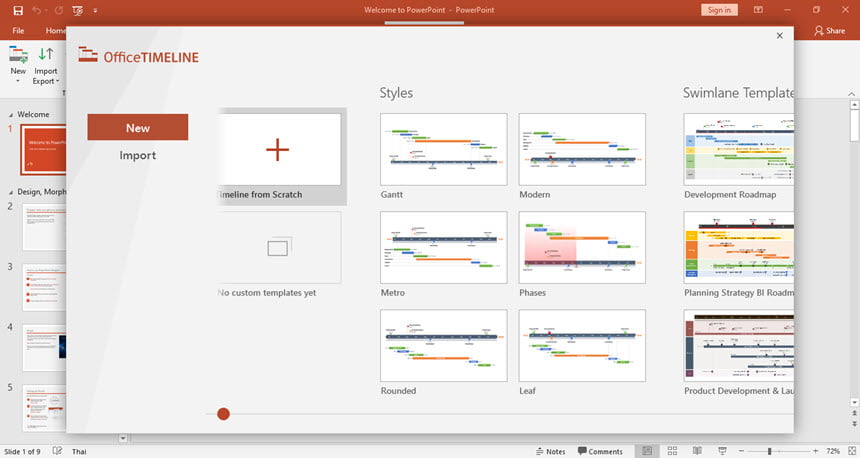Screen dimensions: 860x458
Task: Choose the Rounded style thumbnail
Action: (x=443, y=346)
